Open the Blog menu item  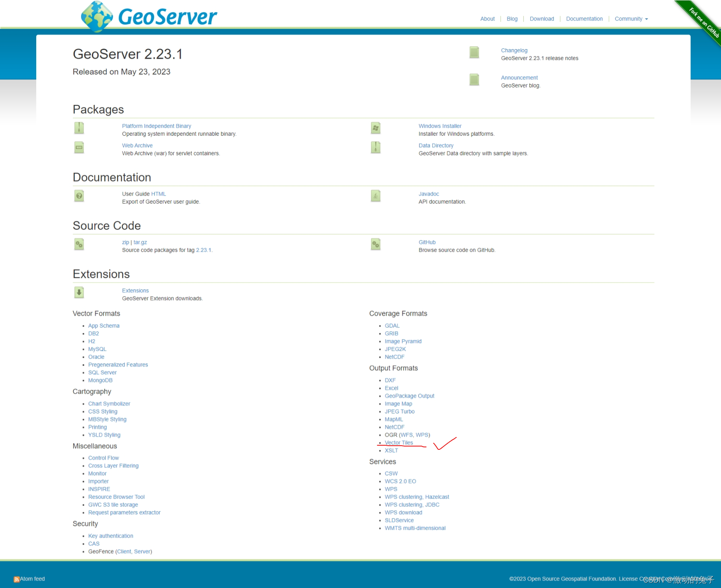[x=512, y=19]
